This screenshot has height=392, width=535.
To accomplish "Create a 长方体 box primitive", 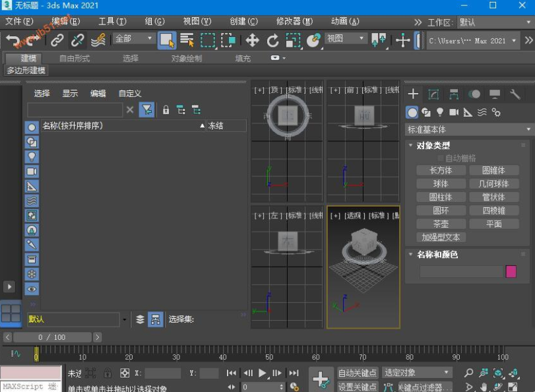I will [x=441, y=170].
